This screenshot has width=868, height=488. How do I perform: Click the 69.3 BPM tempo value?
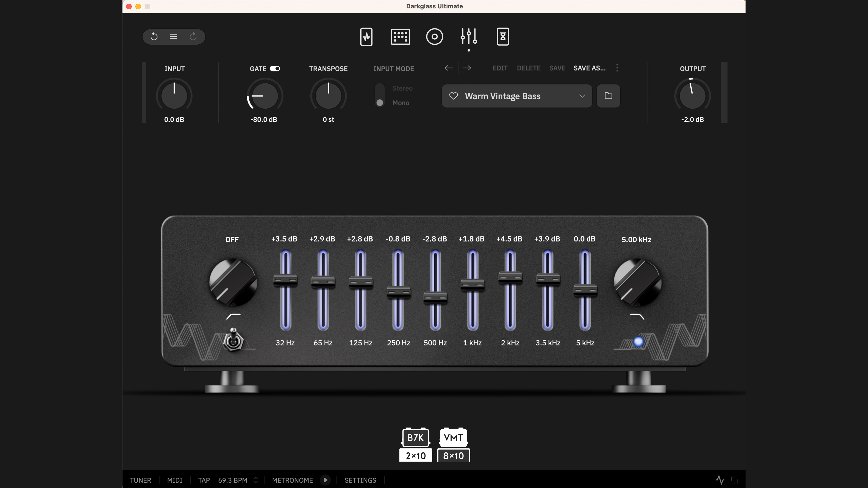(233, 480)
